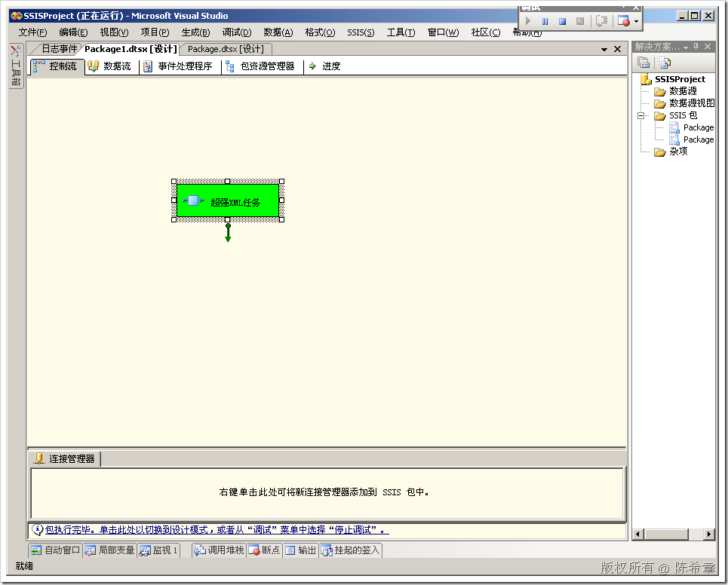Click the Continue play arrow in debug toolbar

528,21
